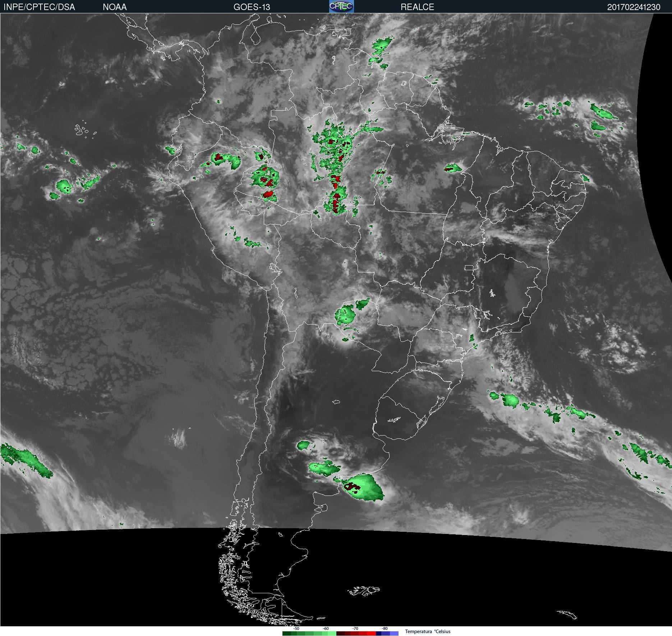Click the -50 value on temperature scale

(x=296, y=628)
